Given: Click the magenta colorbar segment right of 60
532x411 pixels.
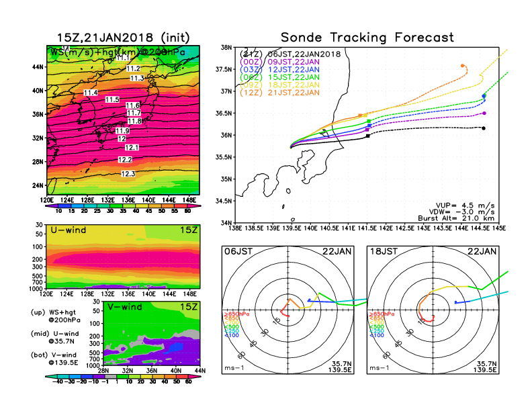Looking at the screenshot, I should pos(194,205).
